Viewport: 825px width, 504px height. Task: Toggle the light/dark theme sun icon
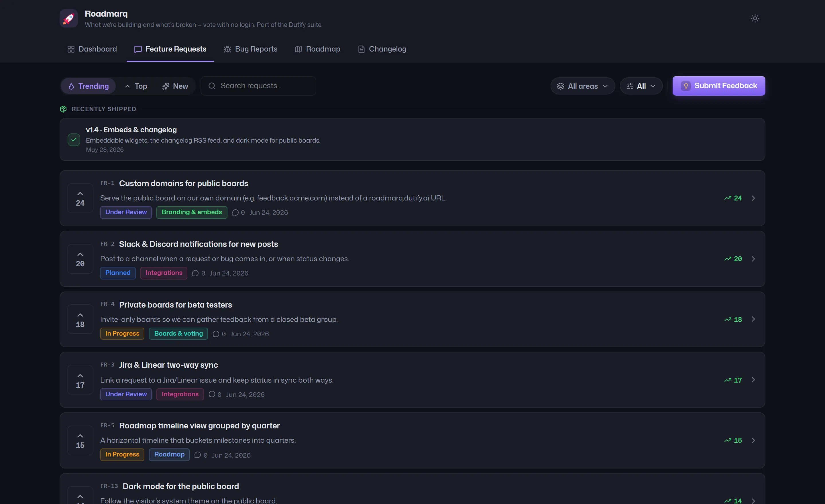755,18
